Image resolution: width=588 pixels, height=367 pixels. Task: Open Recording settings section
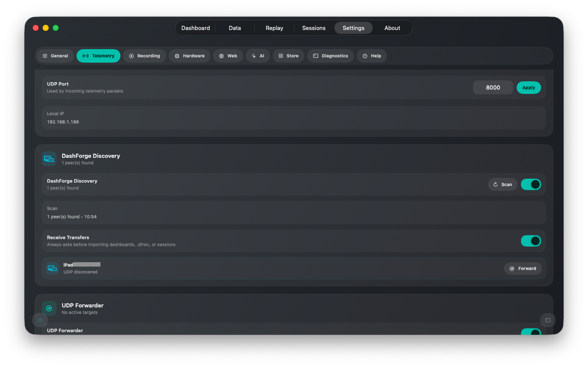pyautogui.click(x=144, y=56)
